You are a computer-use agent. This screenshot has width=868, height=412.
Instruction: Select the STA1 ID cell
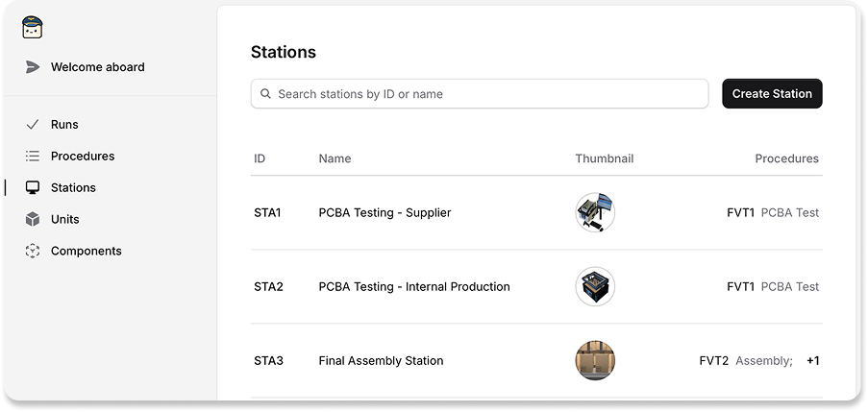point(267,212)
